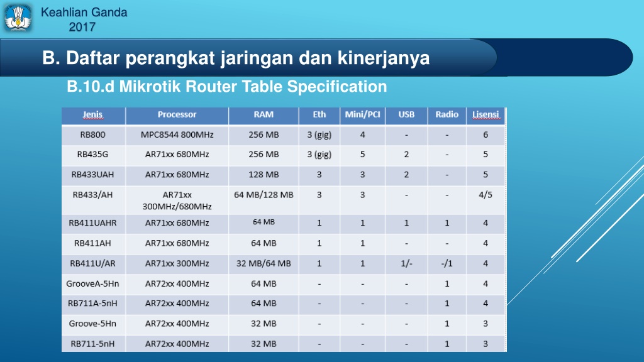Select Radio value '1' in RB411UAHR row
644x362 pixels.
447,223
